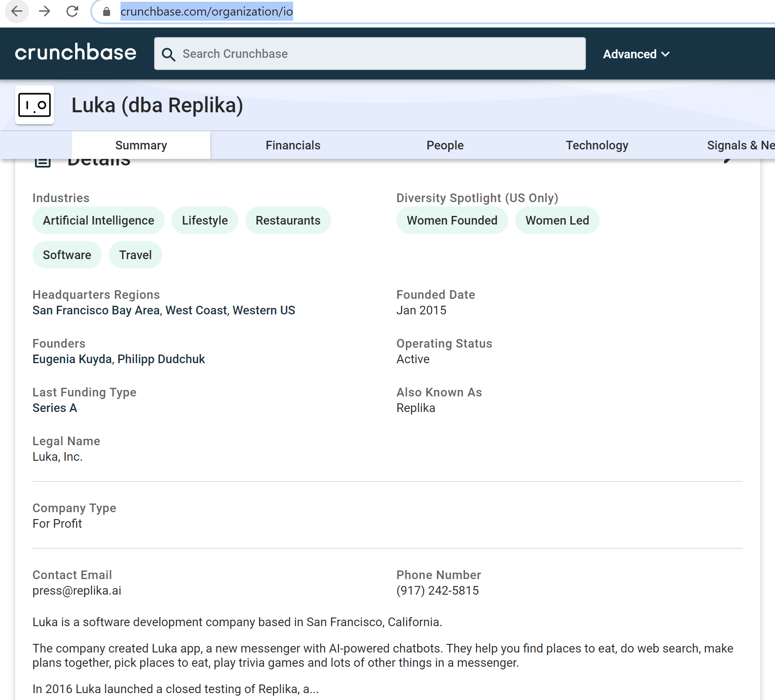Click the truncated 'In 2016 Luka launched' paragraph
This screenshot has width=775, height=700.
pos(175,689)
